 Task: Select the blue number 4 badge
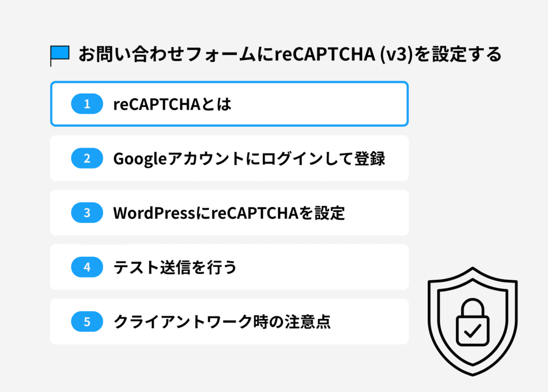(x=87, y=267)
